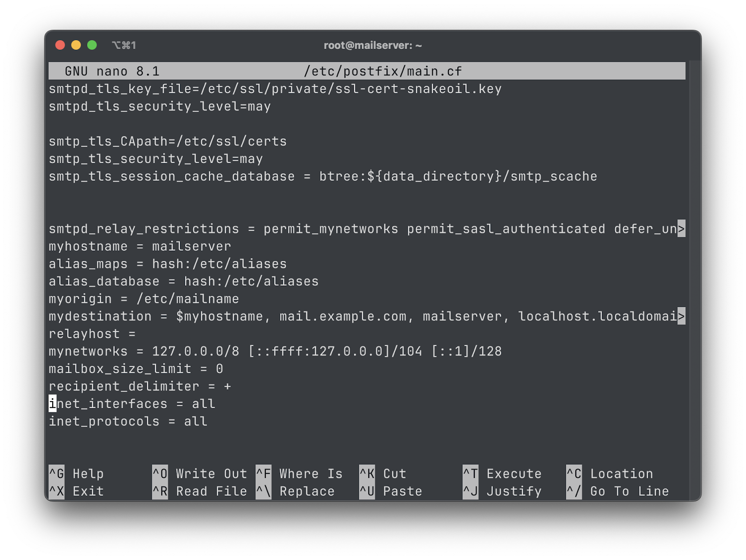Image resolution: width=746 pixels, height=560 pixels.
Task: Click the GNU nano 8.1 header text
Action: [x=112, y=71]
